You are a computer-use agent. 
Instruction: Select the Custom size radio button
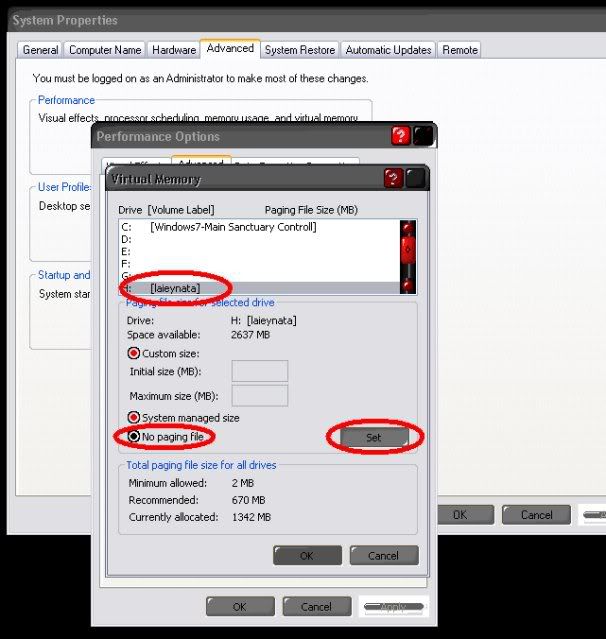point(133,353)
